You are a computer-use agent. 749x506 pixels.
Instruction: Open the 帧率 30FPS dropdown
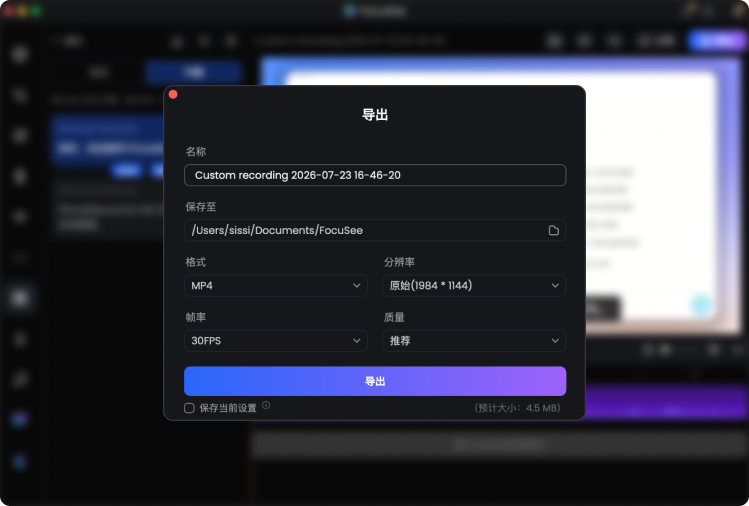point(276,341)
